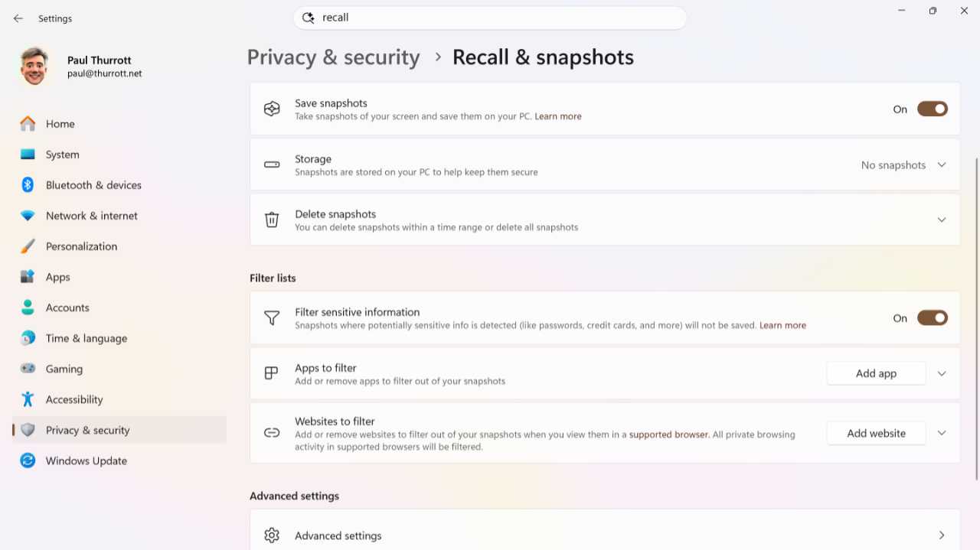
Task: Click the Add app button
Action: (876, 373)
